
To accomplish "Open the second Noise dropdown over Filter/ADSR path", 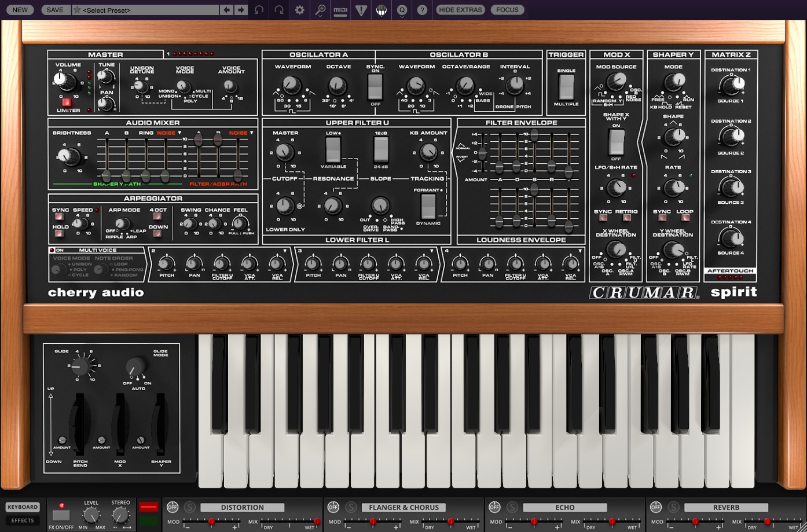I will tap(241, 133).
